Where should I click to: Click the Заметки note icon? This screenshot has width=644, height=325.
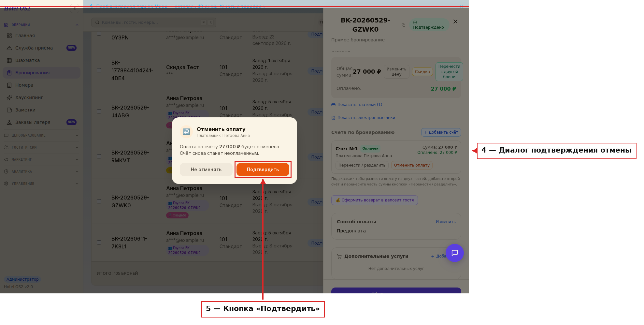9,110
